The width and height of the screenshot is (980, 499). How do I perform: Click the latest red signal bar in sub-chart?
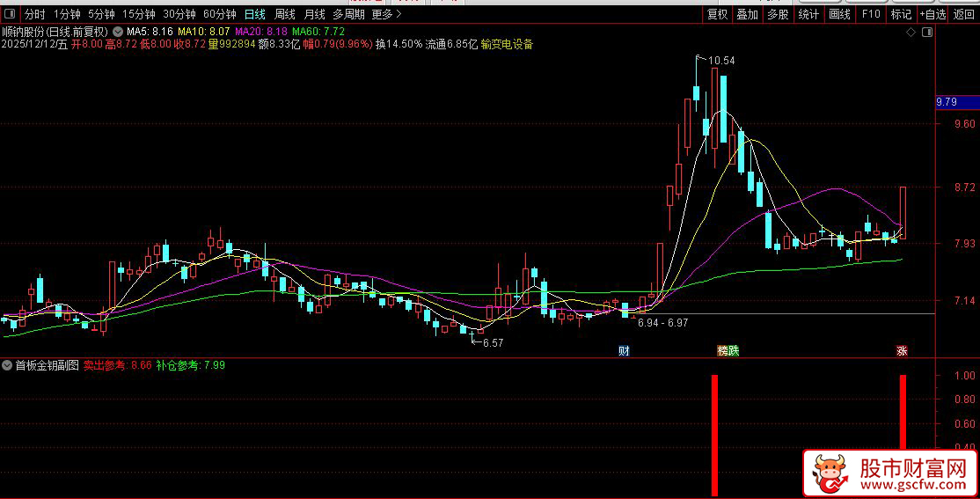[x=903, y=413]
